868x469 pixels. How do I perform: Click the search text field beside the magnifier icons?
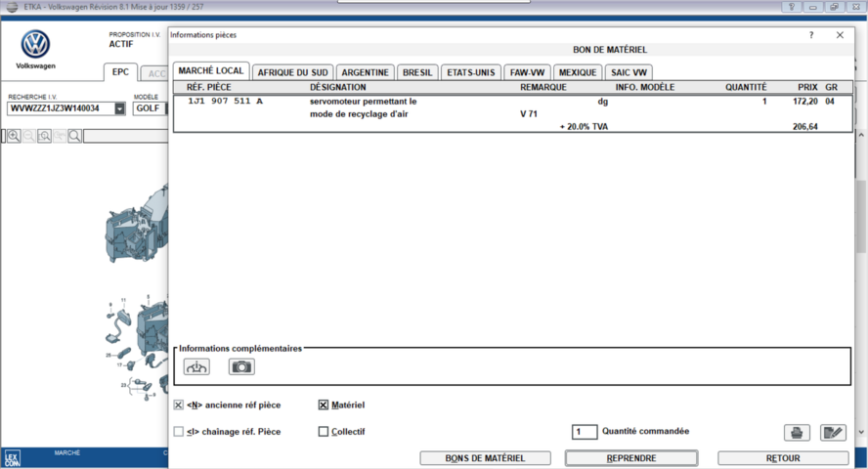(x=126, y=136)
